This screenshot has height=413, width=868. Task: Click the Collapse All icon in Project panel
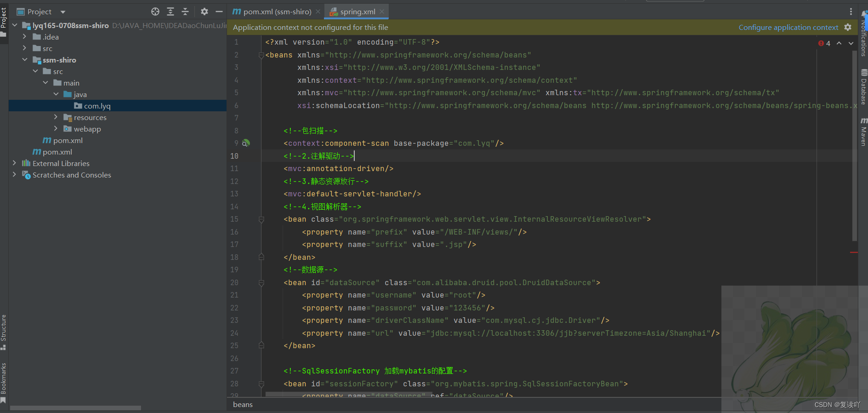point(185,11)
